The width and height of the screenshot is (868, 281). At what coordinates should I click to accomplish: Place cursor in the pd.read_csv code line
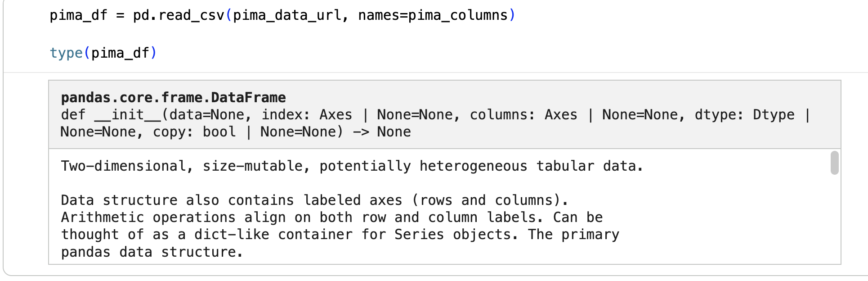click(x=282, y=15)
